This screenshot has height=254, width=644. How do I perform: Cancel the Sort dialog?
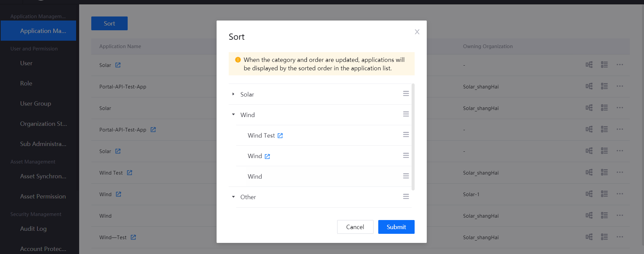click(355, 227)
